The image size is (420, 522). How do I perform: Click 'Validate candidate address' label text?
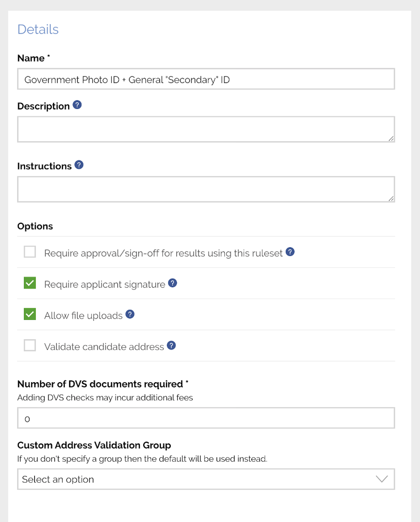(104, 347)
